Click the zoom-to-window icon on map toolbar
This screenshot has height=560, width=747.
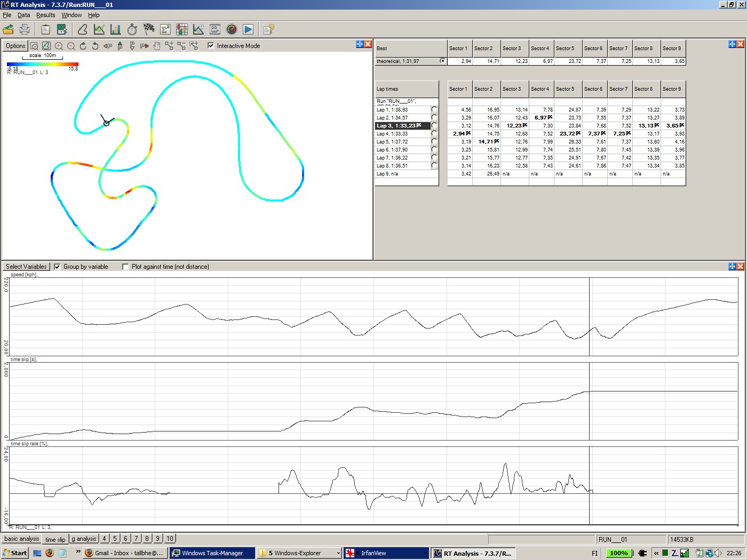tap(34, 46)
